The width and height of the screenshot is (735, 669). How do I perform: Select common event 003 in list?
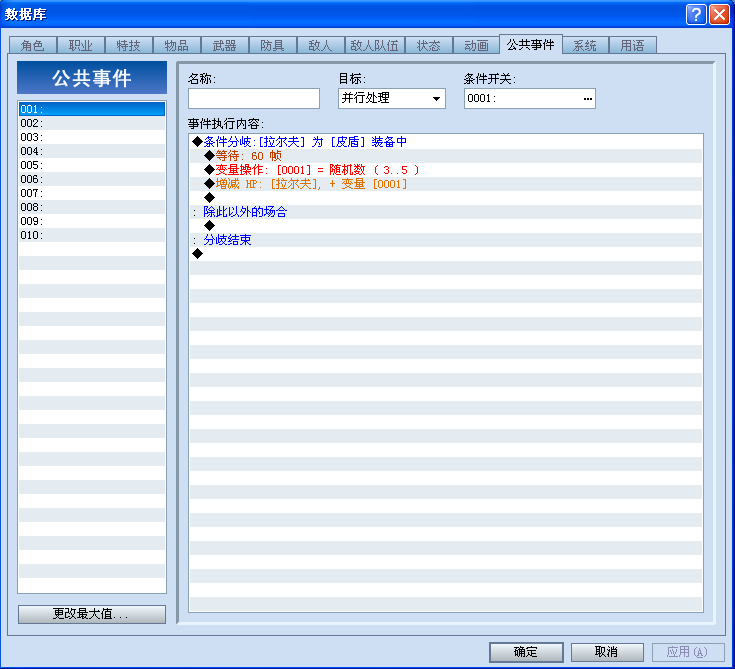click(92, 137)
